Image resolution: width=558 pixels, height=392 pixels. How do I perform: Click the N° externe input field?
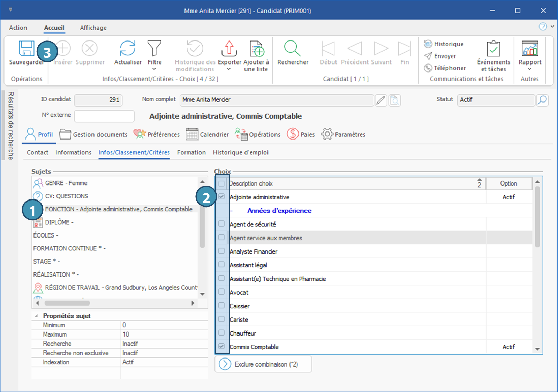pyautogui.click(x=104, y=116)
